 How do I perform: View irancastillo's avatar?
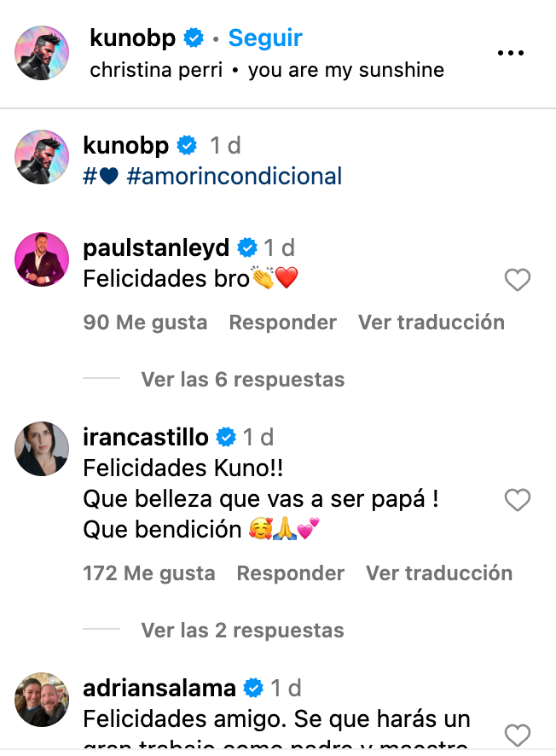[42, 449]
